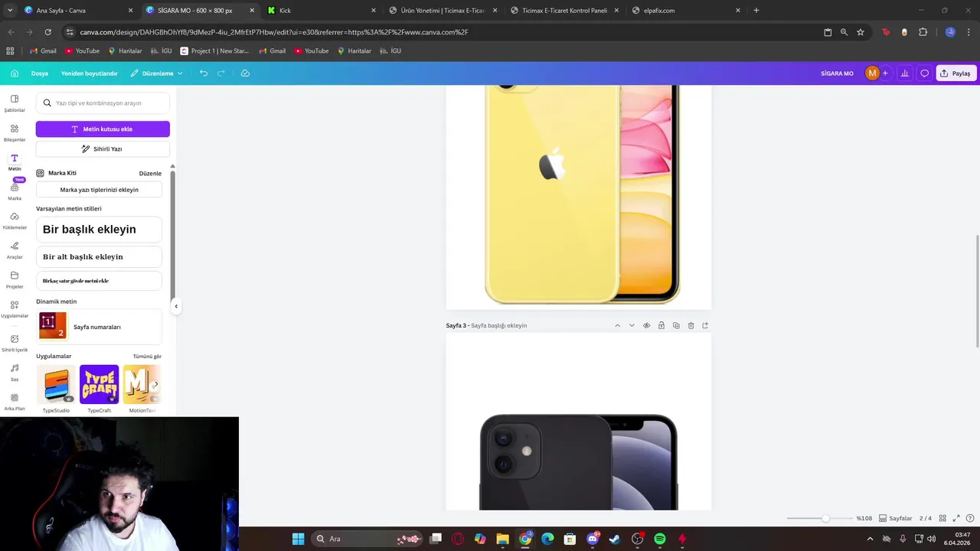Switch to the Kick browser tab

pyautogui.click(x=321, y=10)
